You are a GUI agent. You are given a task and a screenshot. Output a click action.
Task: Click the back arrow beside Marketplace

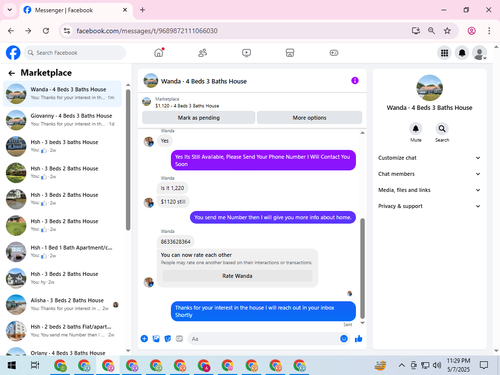coord(12,73)
